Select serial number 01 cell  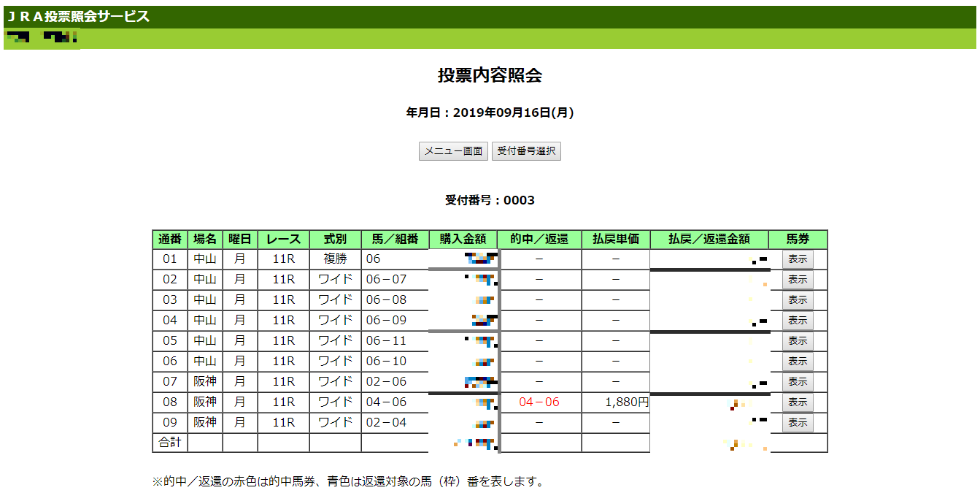click(170, 259)
